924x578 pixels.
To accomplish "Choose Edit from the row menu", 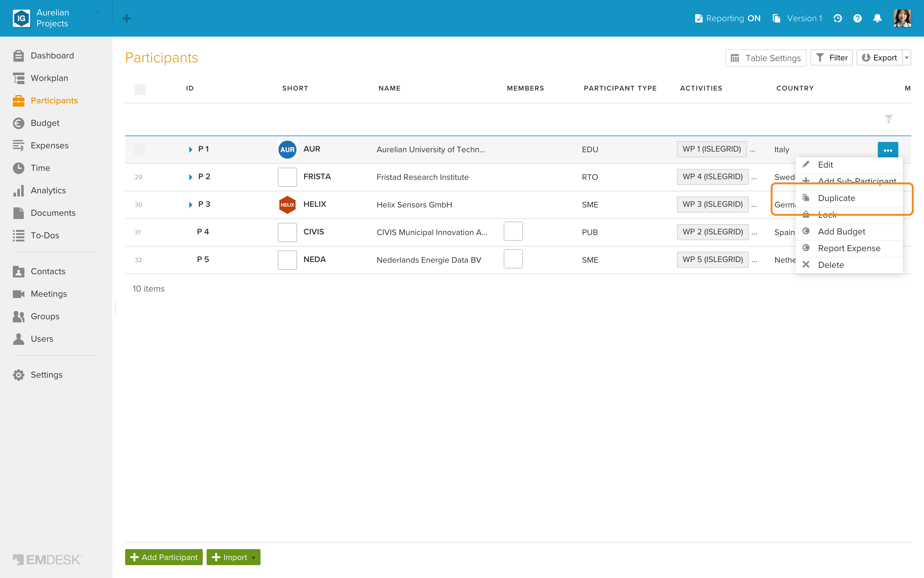I will (849, 165).
